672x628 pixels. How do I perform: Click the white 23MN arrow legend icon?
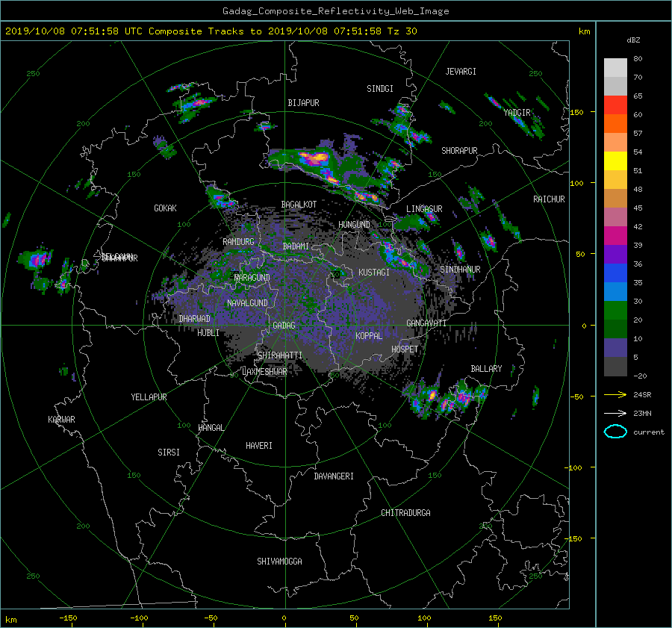[615, 413]
